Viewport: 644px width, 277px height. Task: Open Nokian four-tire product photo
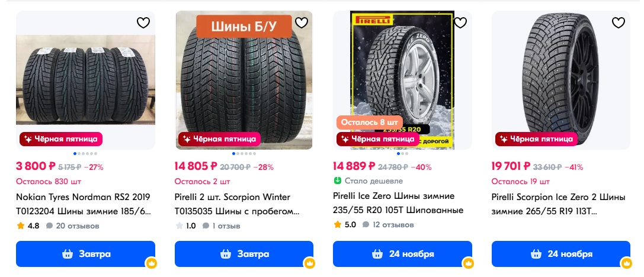[x=85, y=80]
